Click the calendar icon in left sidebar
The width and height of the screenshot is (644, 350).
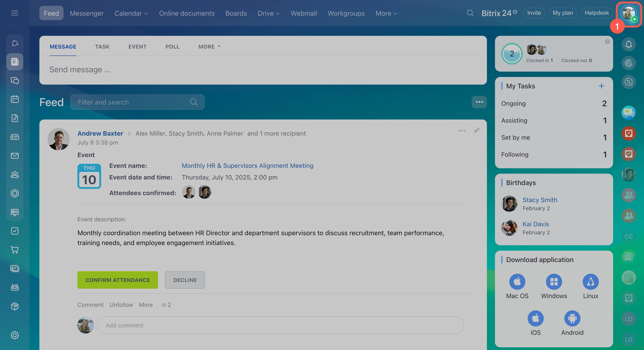(x=15, y=99)
